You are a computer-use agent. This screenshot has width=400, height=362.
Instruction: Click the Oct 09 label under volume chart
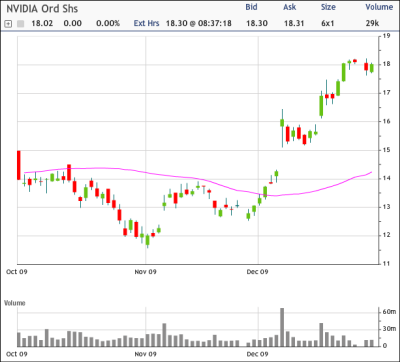17,354
